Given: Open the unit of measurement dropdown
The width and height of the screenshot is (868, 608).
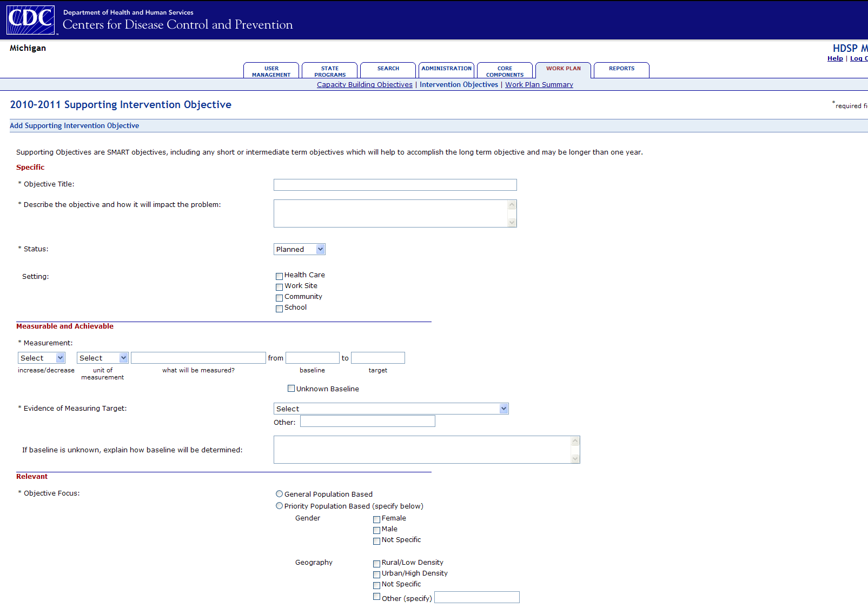Looking at the screenshot, I should [102, 358].
